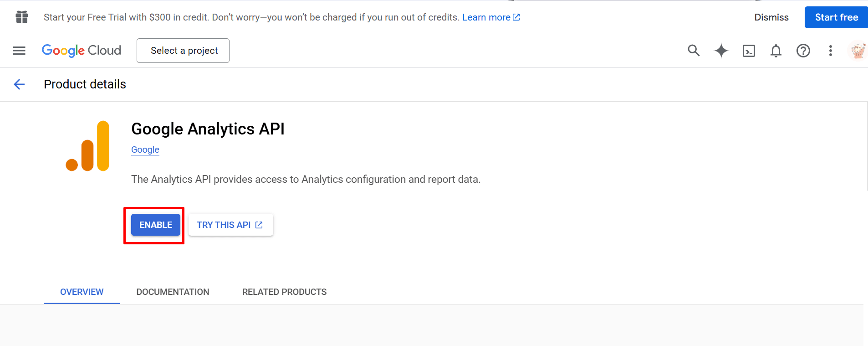Viewport: 868px width, 346px height.
Task: Open the search magnifier icon
Action: pyautogui.click(x=694, y=50)
